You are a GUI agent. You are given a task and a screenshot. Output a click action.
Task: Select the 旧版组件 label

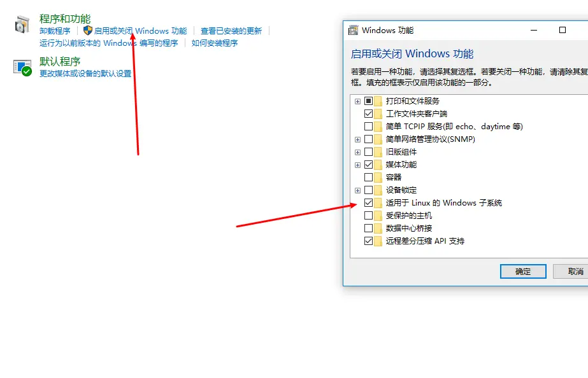point(401,152)
